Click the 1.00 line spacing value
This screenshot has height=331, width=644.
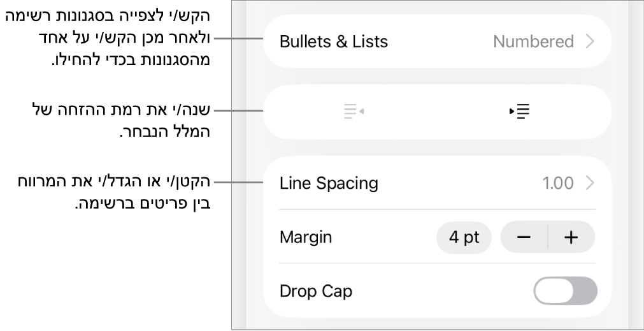coord(557,184)
